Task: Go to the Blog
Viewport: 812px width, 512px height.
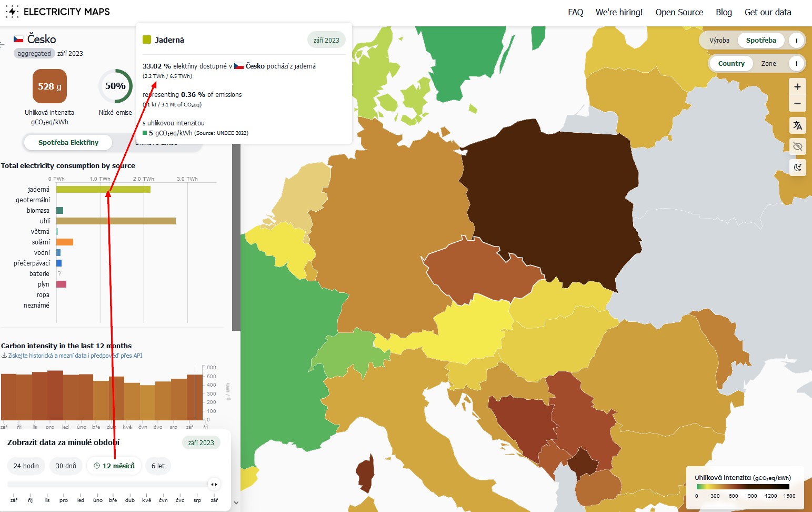Action: tap(724, 12)
